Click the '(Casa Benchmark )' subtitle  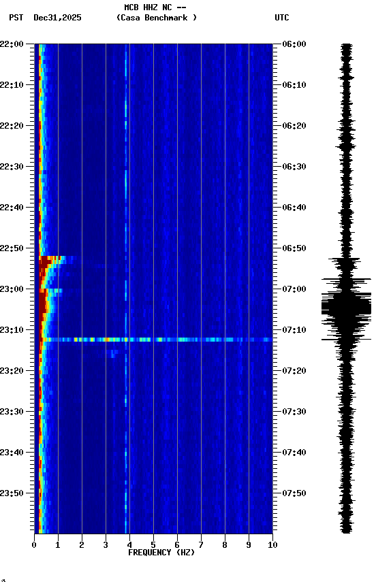(x=157, y=18)
